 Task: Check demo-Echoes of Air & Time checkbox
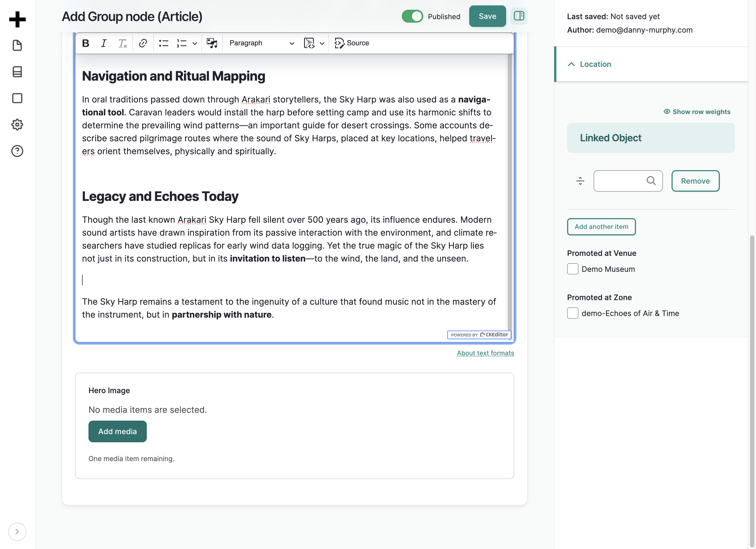(x=573, y=313)
